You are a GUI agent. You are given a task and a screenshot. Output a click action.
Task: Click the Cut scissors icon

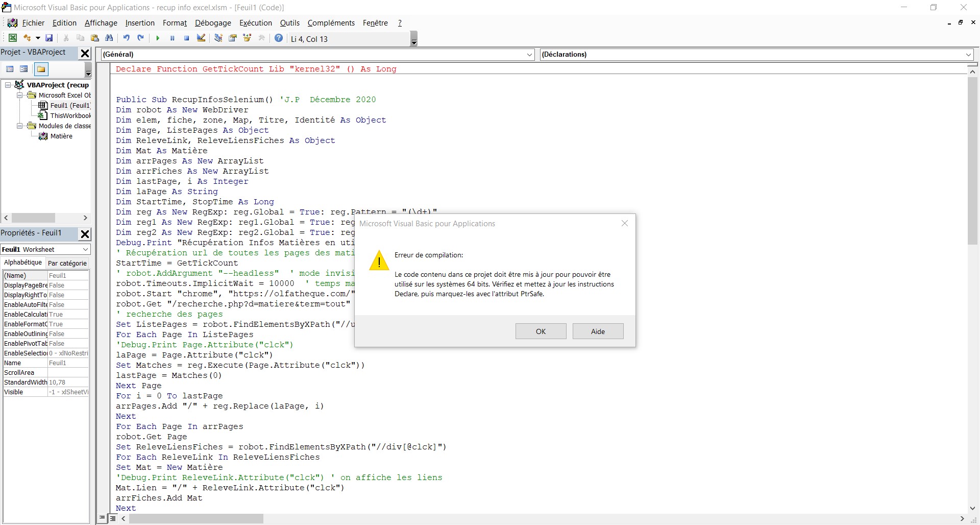pyautogui.click(x=66, y=38)
